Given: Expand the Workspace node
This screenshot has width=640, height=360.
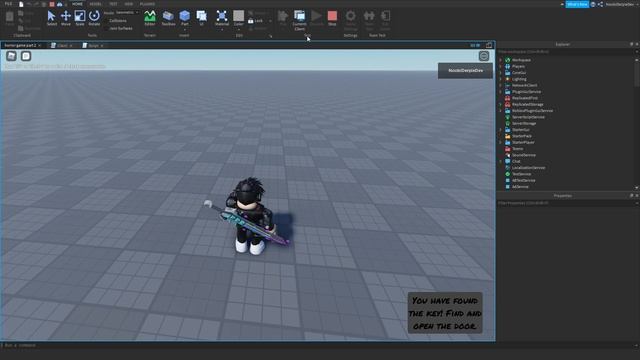Looking at the screenshot, I should click(x=501, y=60).
